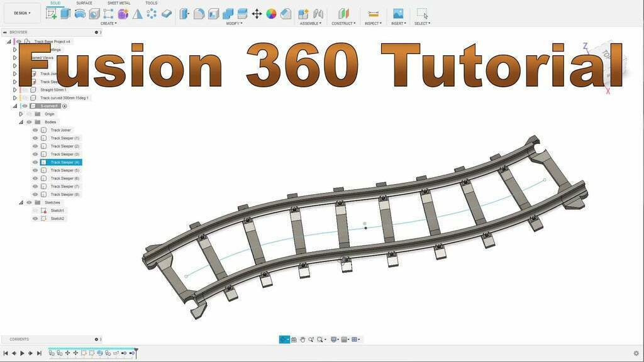Show Sketch1 using its eye icon
This screenshot has height=362, width=644.
click(x=35, y=211)
